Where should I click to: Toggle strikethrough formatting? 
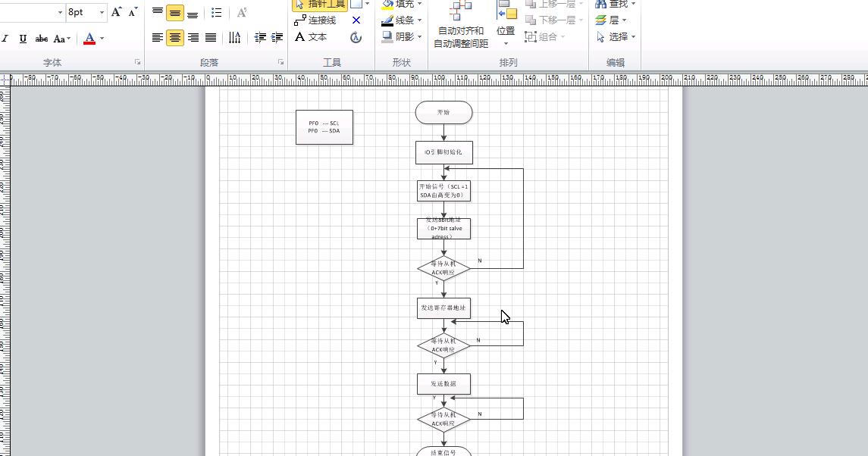pyautogui.click(x=42, y=39)
